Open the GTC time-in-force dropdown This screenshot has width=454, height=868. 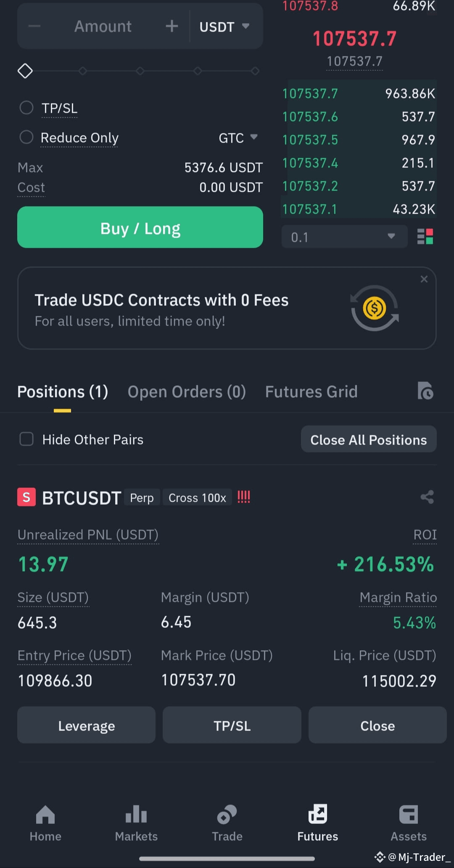click(238, 138)
